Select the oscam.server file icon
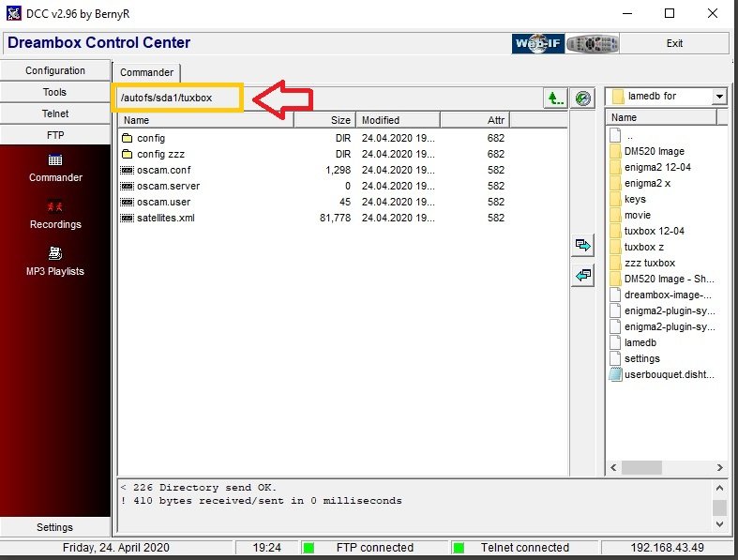The height and width of the screenshot is (560, 738). pyautogui.click(x=128, y=186)
